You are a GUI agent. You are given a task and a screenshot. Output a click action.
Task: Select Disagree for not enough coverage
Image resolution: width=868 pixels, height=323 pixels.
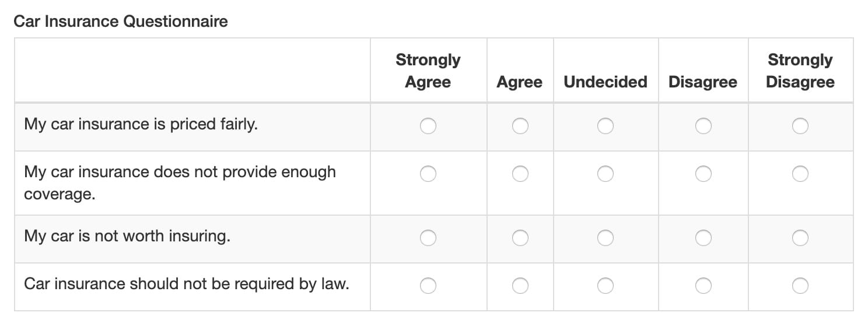(703, 174)
